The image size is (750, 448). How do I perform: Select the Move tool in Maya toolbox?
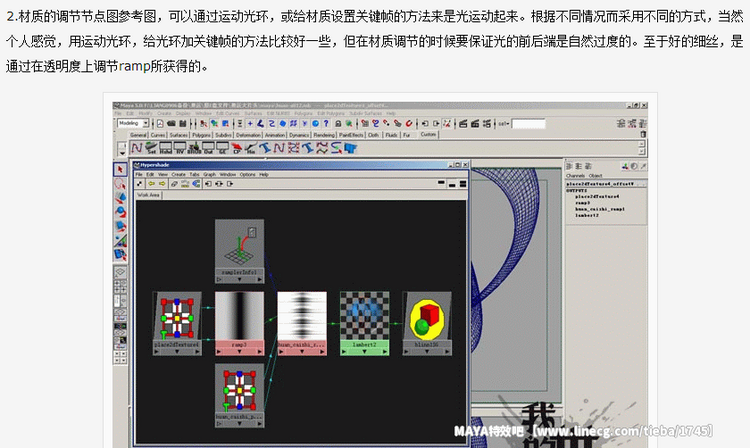120,197
